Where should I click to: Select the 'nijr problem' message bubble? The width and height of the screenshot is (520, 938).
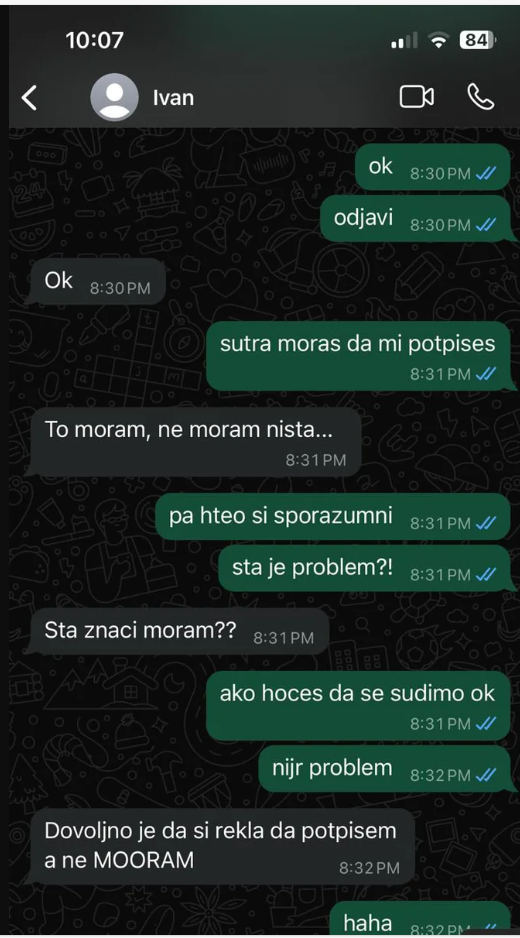[x=385, y=769]
